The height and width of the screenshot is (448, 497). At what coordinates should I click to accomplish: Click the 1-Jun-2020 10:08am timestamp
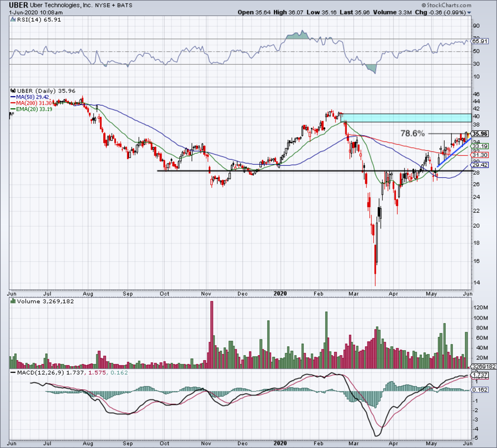pos(36,12)
